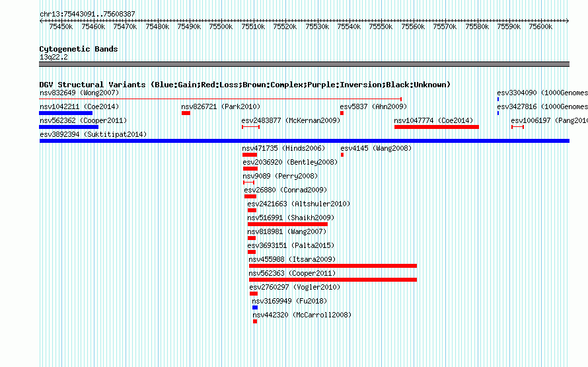This screenshot has height=367, width=588.
Task: Select the long blue esv3892394 gain bar
Action: (x=305, y=141)
